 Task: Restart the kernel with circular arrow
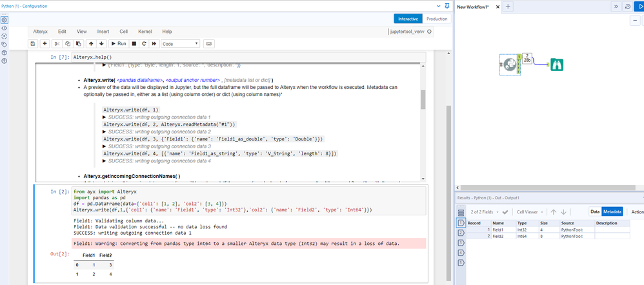(x=144, y=43)
